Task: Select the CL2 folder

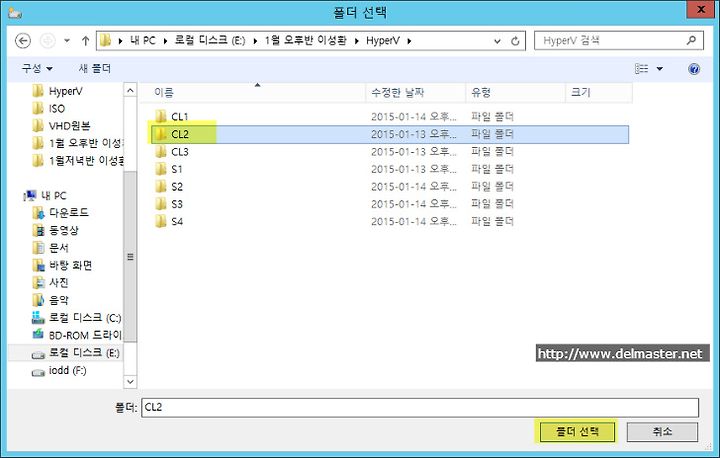Action: point(390,134)
